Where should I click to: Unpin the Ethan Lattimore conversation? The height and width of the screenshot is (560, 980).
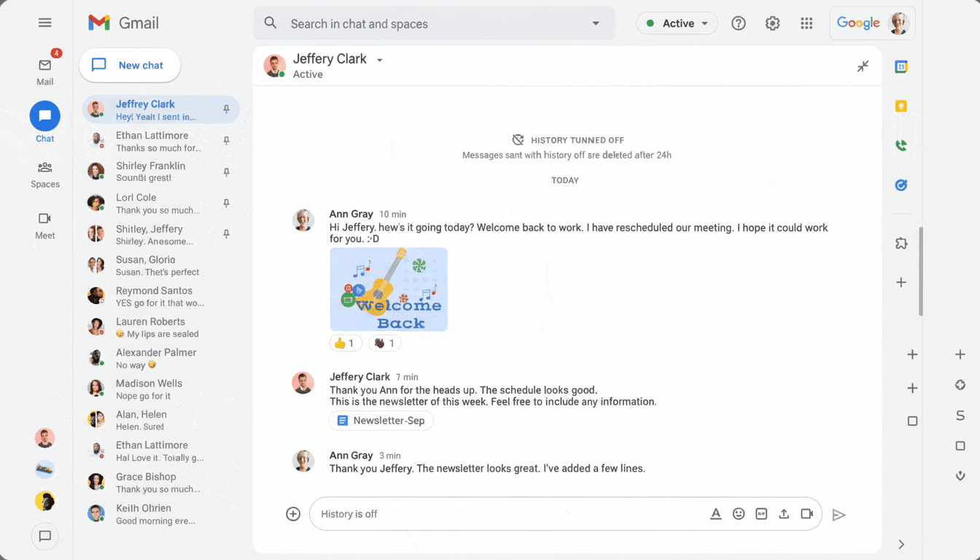pyautogui.click(x=226, y=140)
